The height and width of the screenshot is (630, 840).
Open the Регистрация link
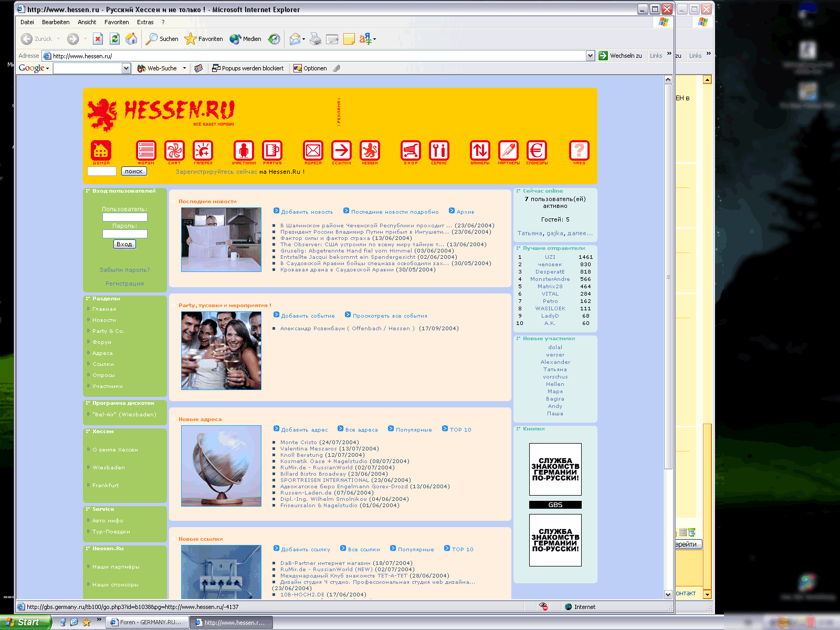pyautogui.click(x=124, y=283)
